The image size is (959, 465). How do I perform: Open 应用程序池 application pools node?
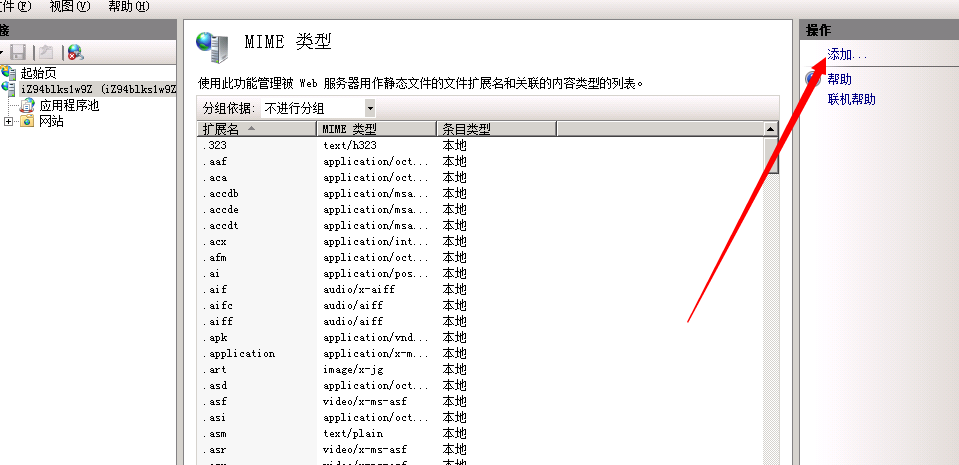pos(69,105)
